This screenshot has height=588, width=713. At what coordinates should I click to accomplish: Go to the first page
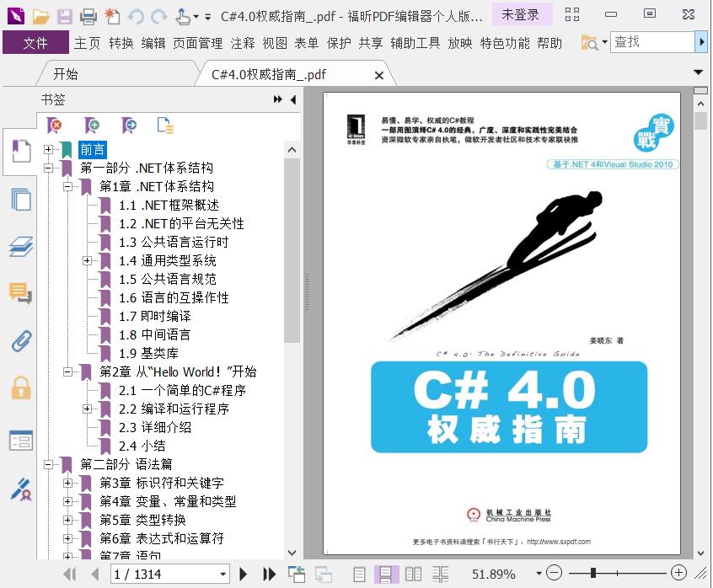(70, 574)
